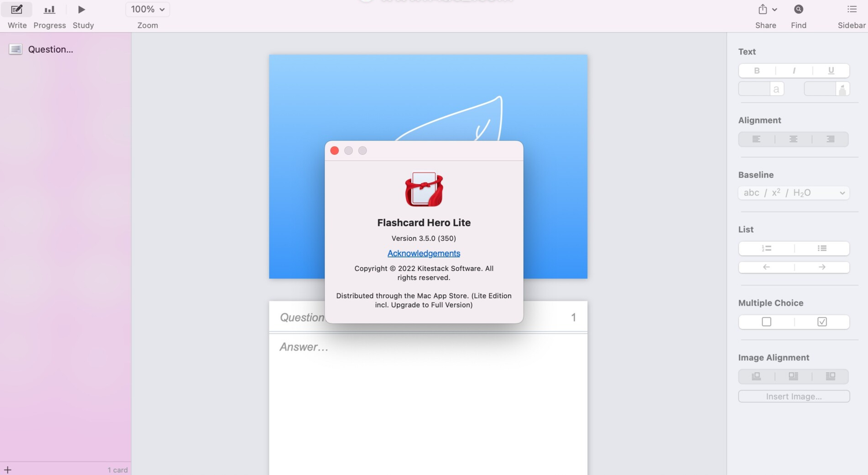
Task: Choose highlighter marker button
Action: click(842, 89)
